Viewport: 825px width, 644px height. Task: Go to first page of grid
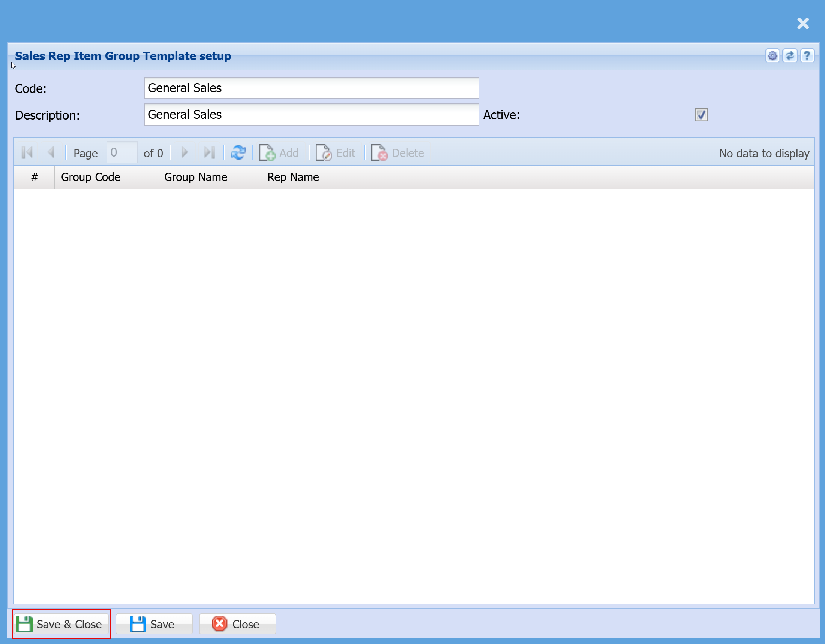[27, 153]
